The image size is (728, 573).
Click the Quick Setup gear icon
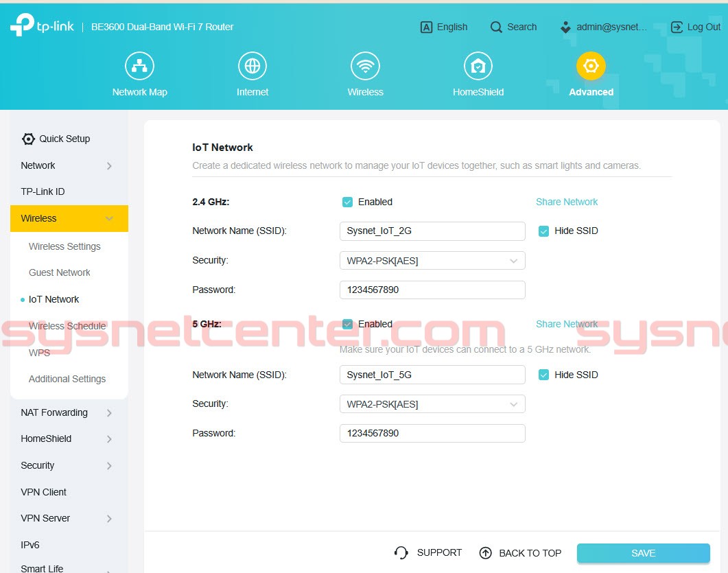point(28,139)
